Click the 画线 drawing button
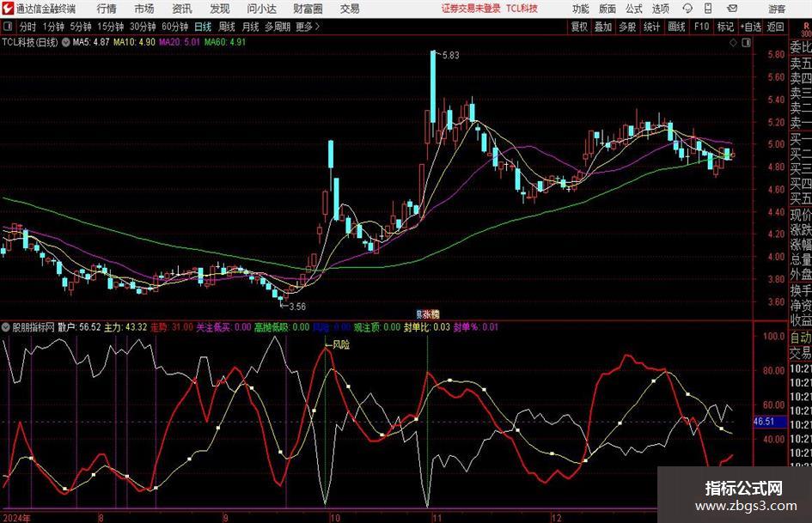 pyautogui.click(x=676, y=27)
